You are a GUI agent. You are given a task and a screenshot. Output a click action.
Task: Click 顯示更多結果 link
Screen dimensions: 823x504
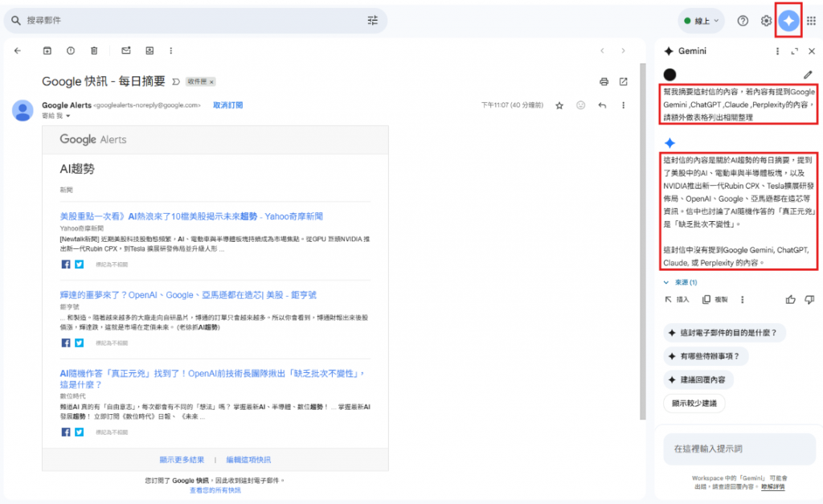pyautogui.click(x=182, y=460)
